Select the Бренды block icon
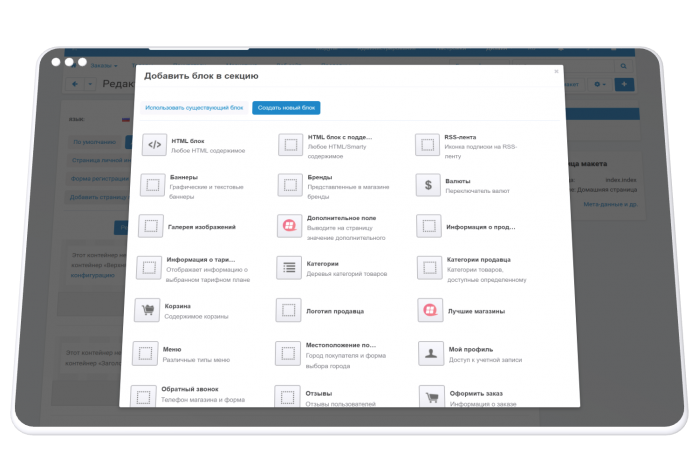700x466 pixels. [x=290, y=185]
